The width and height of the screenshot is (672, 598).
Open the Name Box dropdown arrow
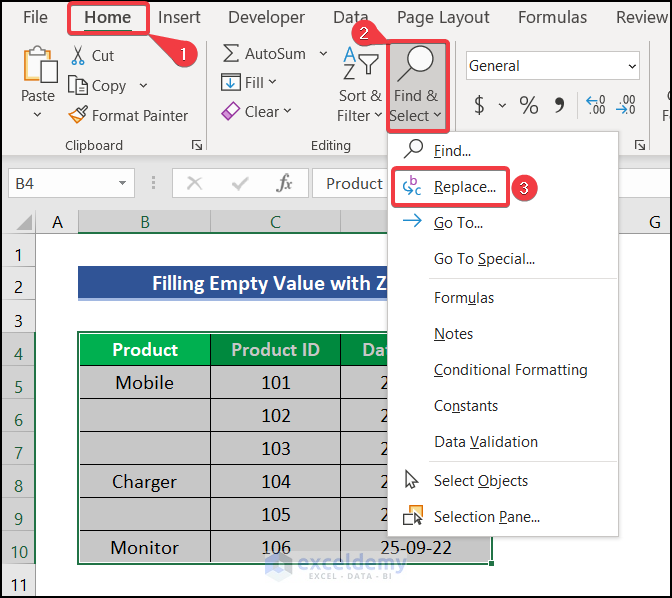tap(122, 184)
